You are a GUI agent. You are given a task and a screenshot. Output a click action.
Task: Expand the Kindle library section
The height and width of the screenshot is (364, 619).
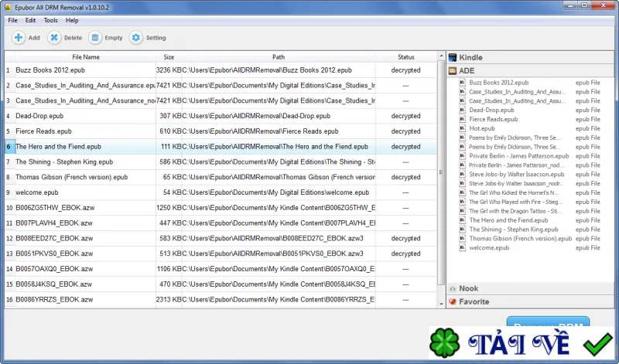530,58
